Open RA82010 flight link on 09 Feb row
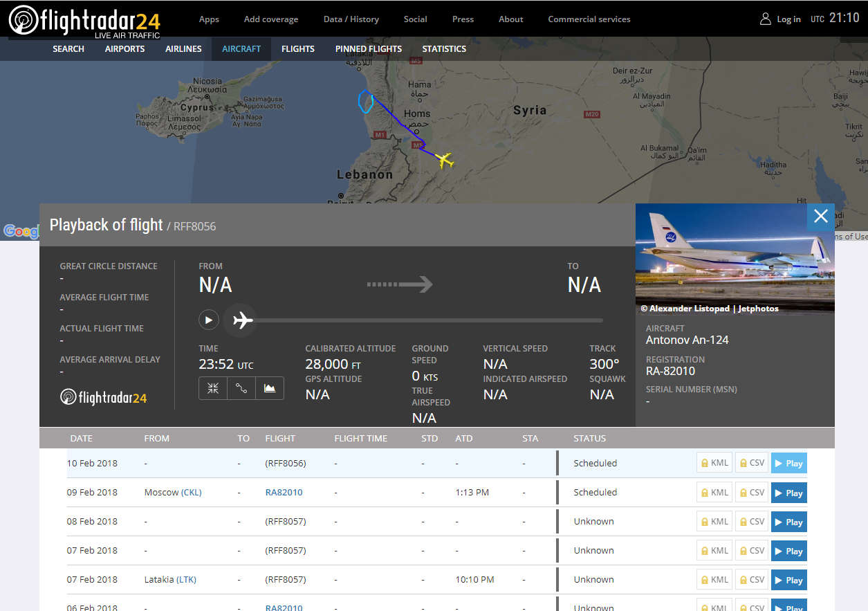Viewport: 868px width, 611px height. pyautogui.click(x=284, y=493)
